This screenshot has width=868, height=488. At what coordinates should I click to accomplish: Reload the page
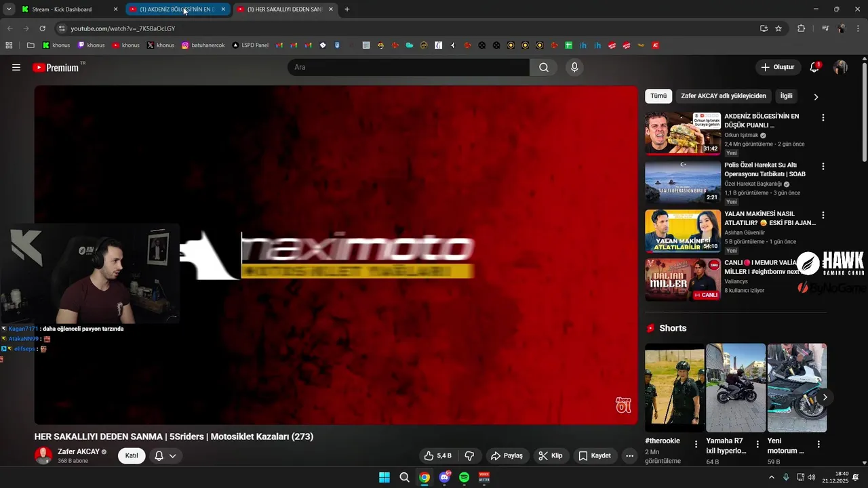pyautogui.click(x=42, y=28)
